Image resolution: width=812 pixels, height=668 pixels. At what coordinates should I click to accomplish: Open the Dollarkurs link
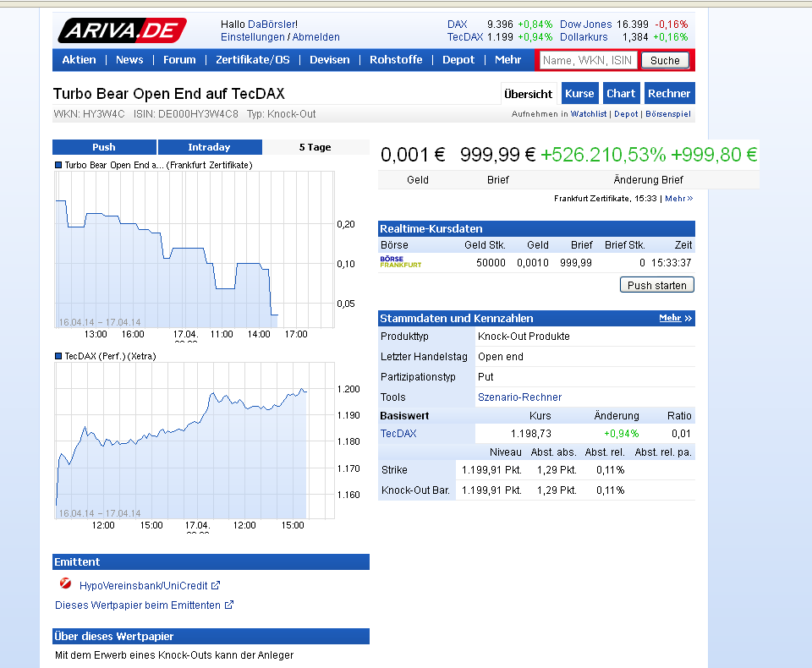(584, 37)
